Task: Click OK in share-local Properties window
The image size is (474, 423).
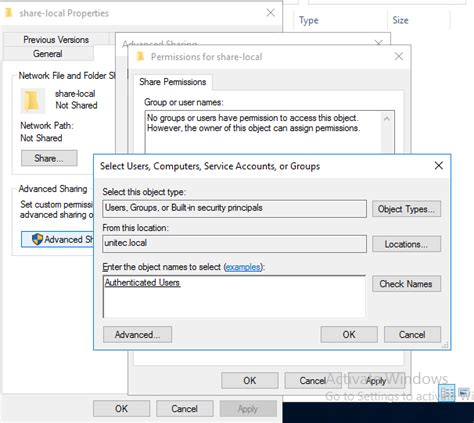Action: [121, 409]
